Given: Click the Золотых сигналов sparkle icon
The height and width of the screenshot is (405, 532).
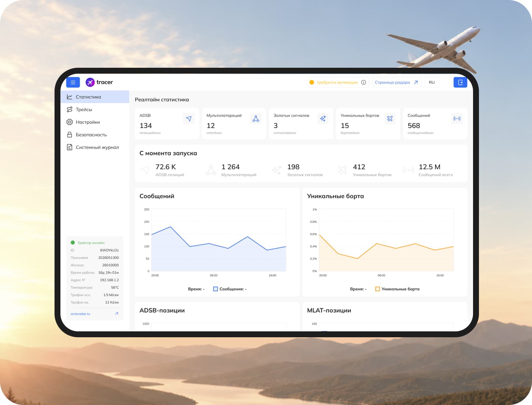Looking at the screenshot, I should pyautogui.click(x=323, y=119).
